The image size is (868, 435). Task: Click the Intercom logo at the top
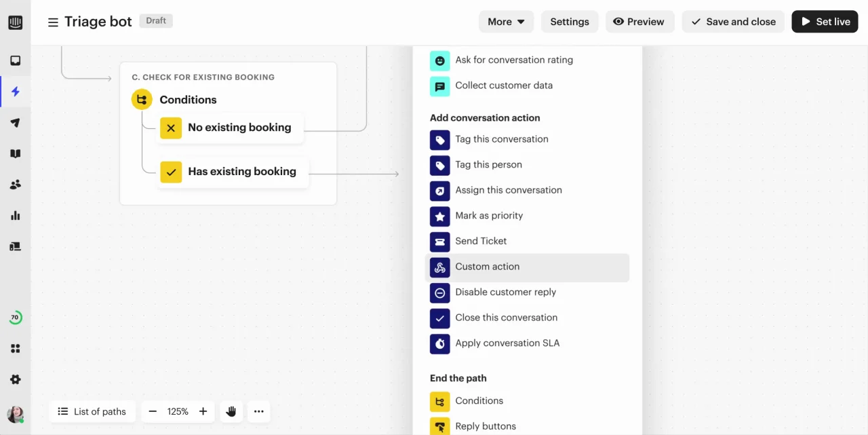click(x=15, y=22)
